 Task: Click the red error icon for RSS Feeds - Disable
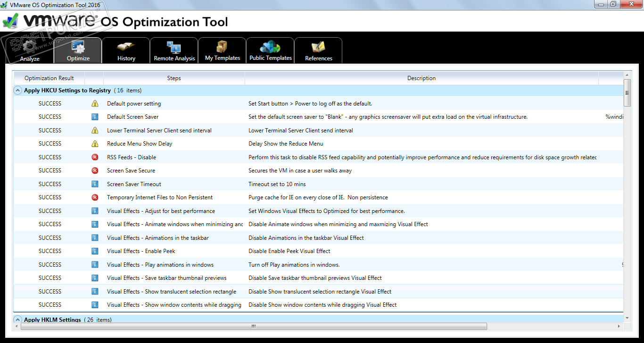[95, 157]
